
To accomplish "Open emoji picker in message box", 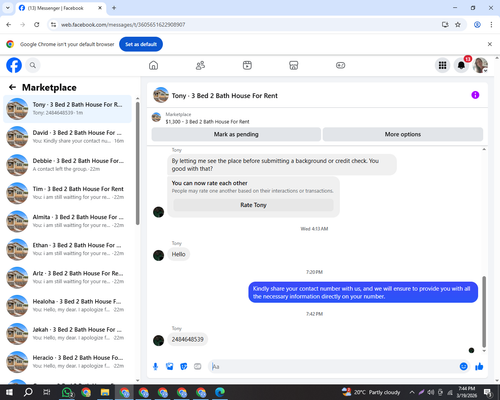I will click(463, 366).
